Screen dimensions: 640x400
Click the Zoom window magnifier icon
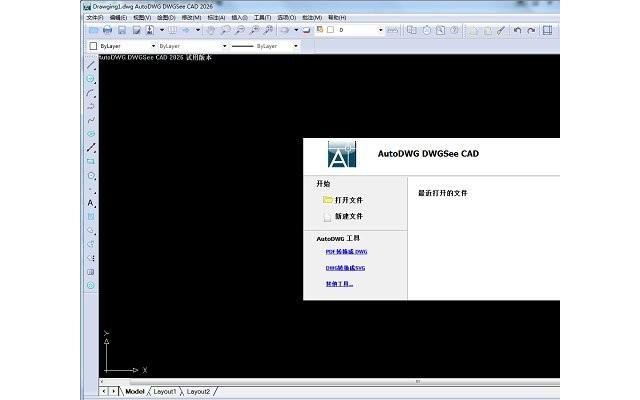pos(225,30)
